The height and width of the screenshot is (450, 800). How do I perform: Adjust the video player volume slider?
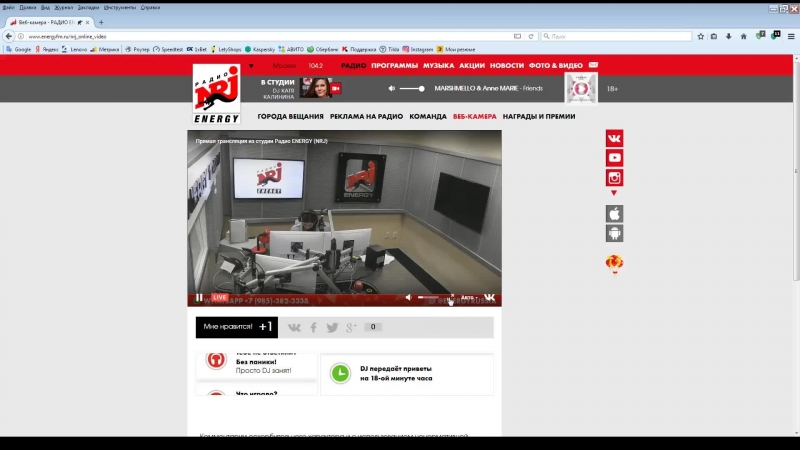click(429, 297)
